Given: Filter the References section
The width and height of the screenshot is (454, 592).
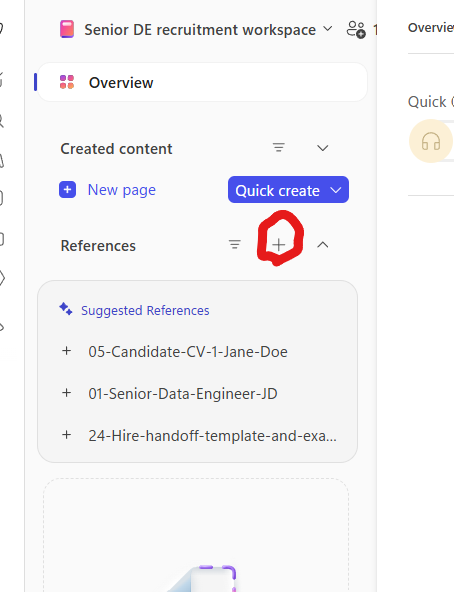Looking at the screenshot, I should coord(235,245).
